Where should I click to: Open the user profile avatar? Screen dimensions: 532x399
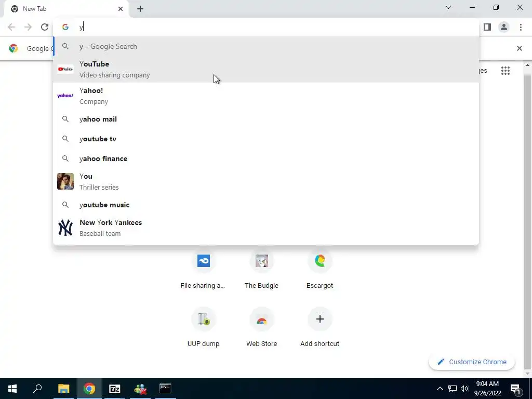pos(504,27)
